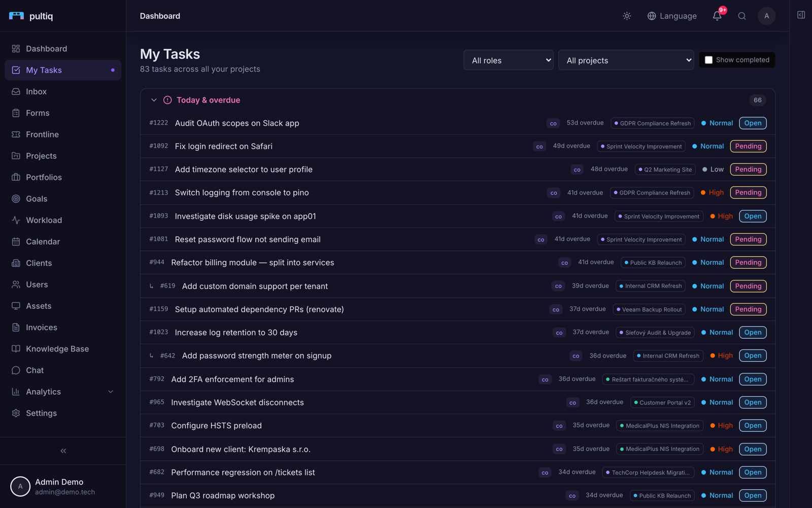Click the Users people icon
This screenshot has width=812, height=508.
pos(16,284)
